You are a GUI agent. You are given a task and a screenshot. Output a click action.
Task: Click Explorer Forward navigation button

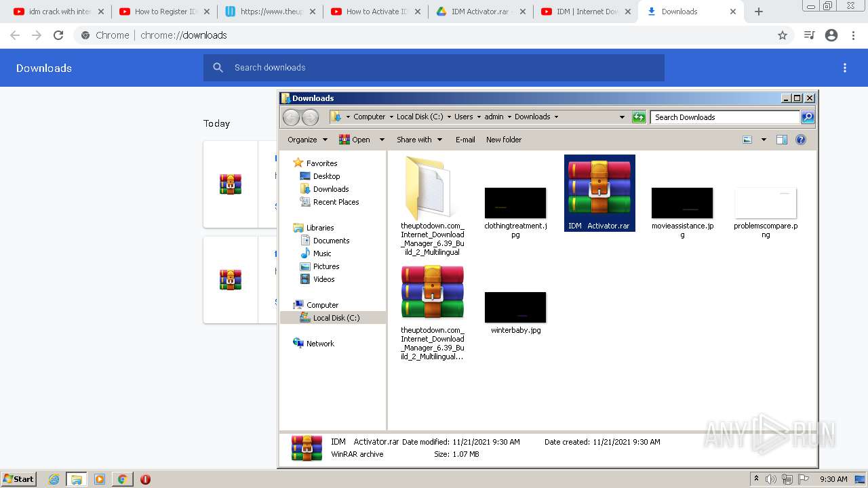click(310, 117)
